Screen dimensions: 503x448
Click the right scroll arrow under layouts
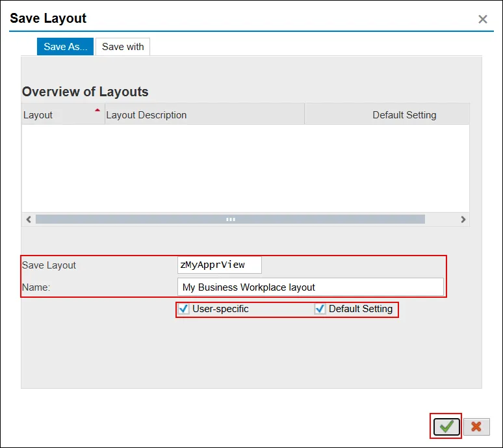click(463, 220)
